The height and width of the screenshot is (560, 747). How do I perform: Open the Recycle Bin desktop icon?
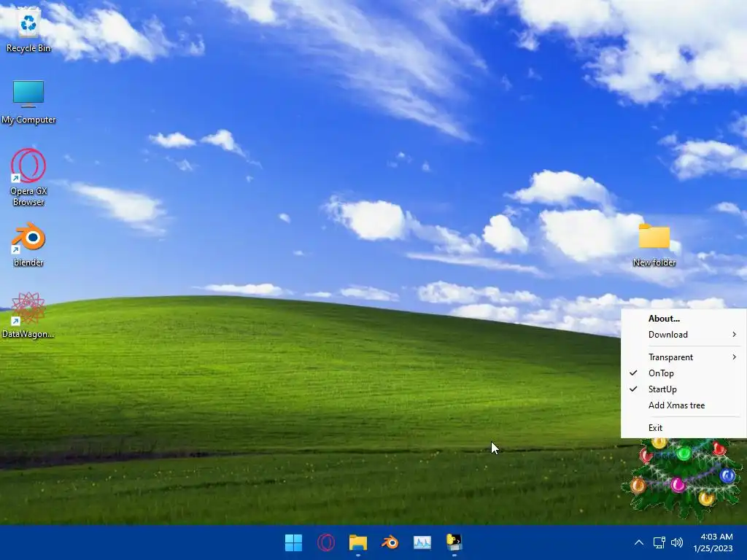pyautogui.click(x=28, y=29)
